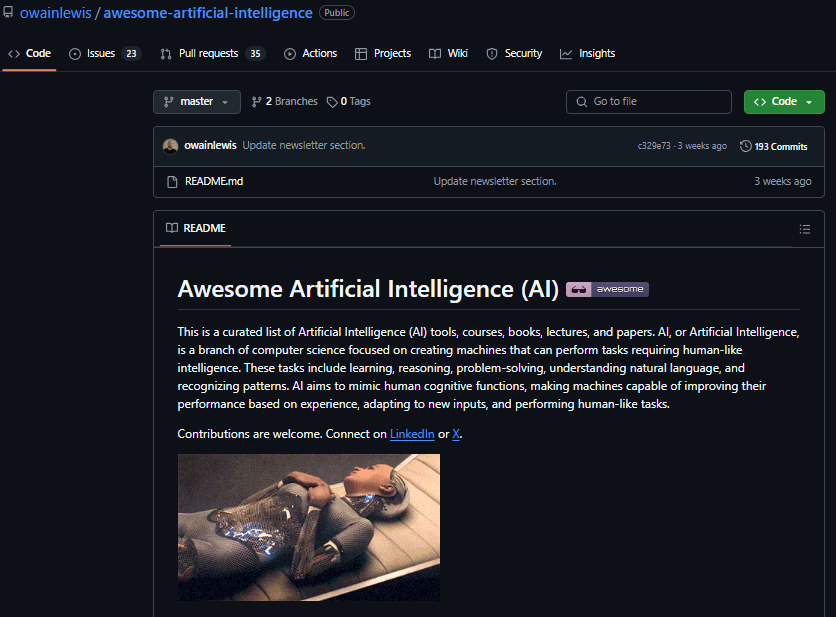Click the Issues circle icon
836x617 pixels.
[x=75, y=54]
